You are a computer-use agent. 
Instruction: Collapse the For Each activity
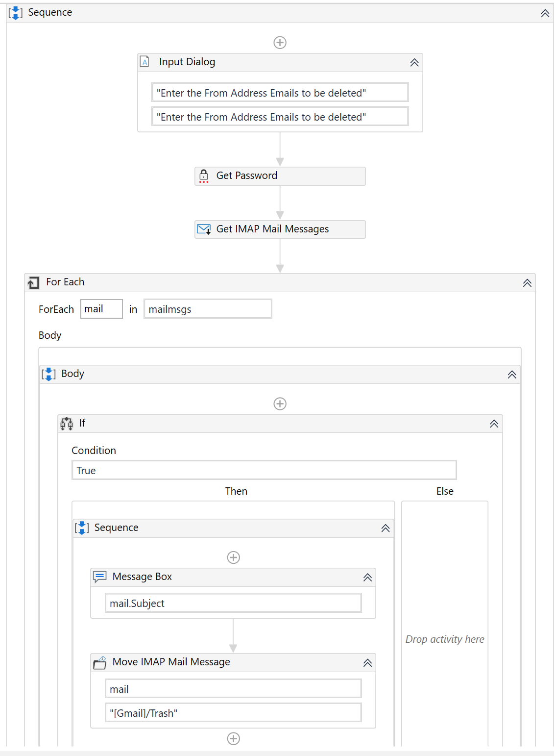point(527,283)
